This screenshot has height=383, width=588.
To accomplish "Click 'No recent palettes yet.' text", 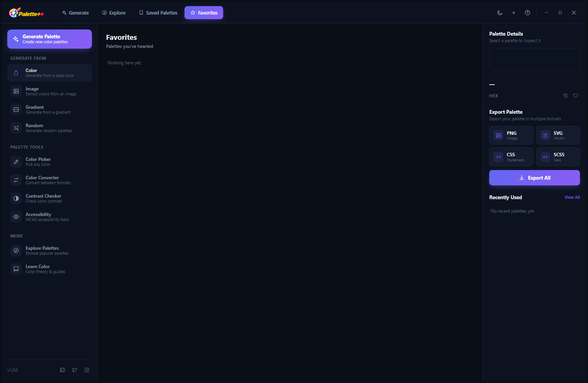I will coord(513,211).
